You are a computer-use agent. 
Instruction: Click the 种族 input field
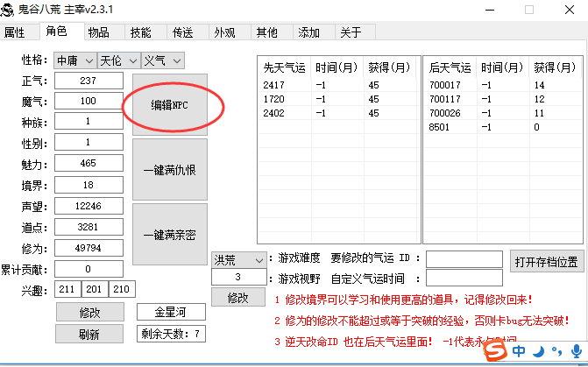[89, 121]
